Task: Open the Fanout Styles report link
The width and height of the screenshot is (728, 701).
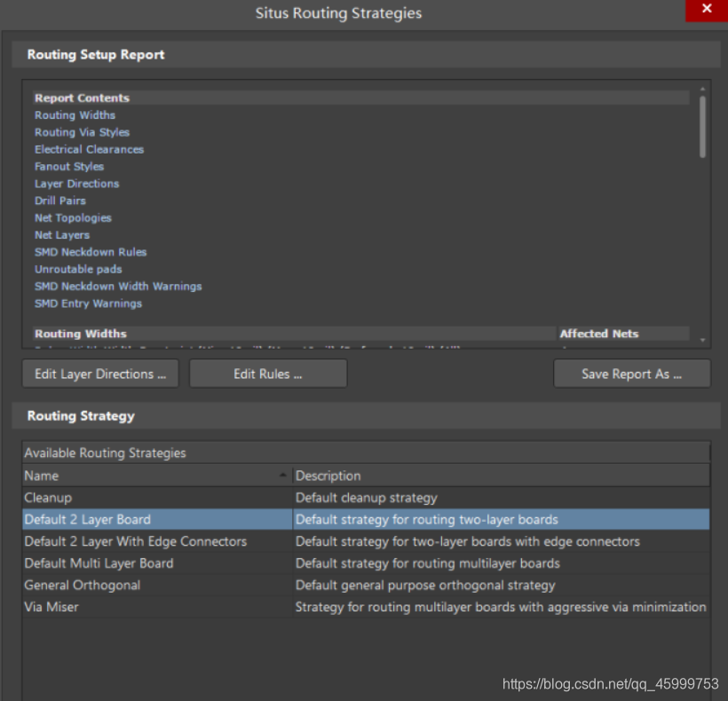Action: [x=69, y=167]
